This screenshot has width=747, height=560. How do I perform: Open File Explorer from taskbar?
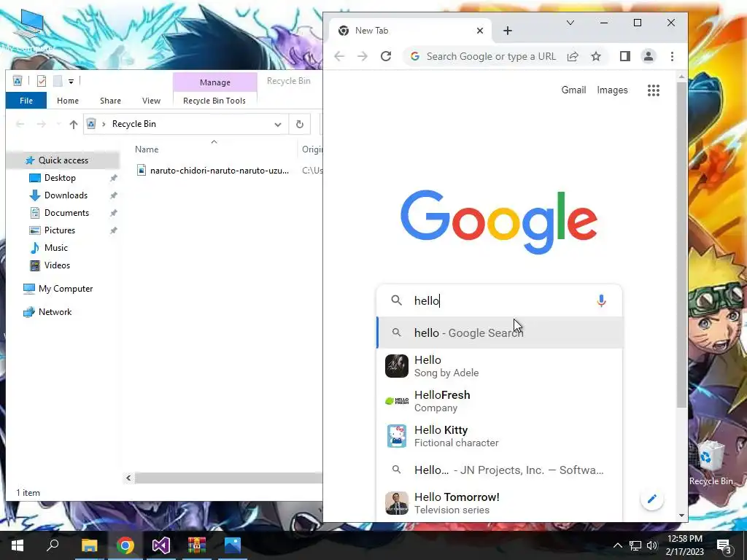pos(89,545)
